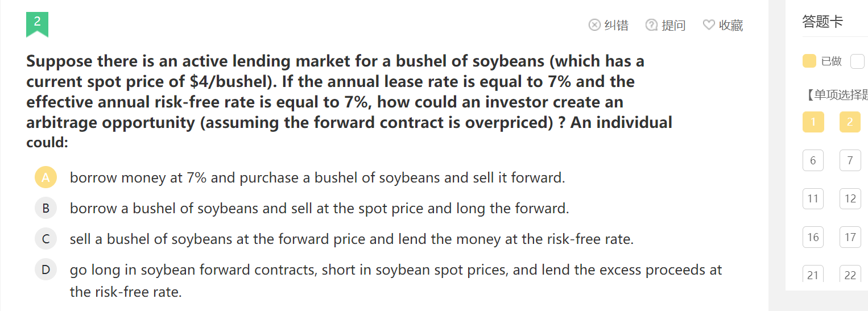The width and height of the screenshot is (868, 311).
Task: Select answer option B
Action: click(x=46, y=209)
